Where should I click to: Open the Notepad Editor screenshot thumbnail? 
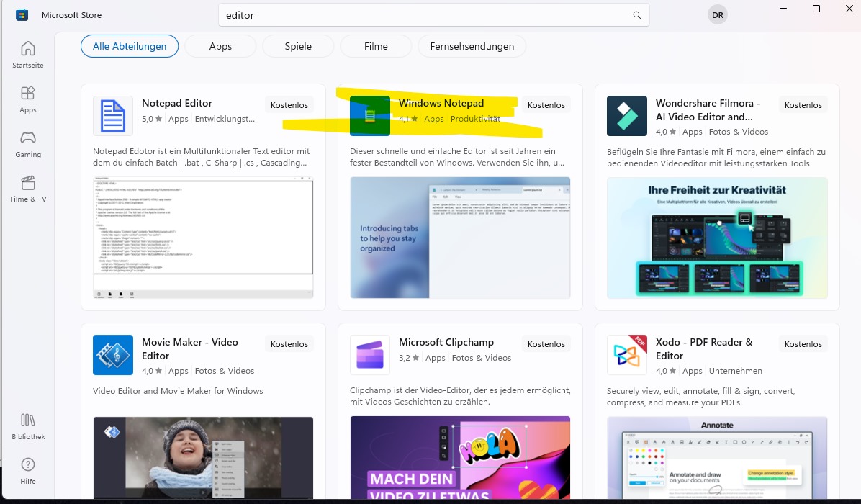[203, 238]
